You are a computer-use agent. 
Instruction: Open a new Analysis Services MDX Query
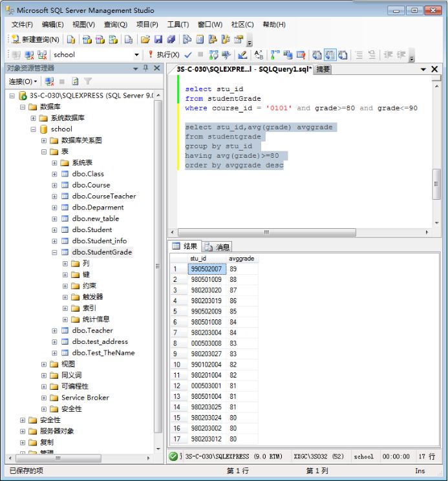(x=87, y=39)
